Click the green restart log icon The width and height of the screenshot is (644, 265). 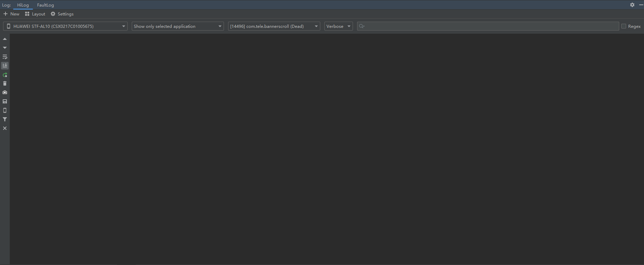5,75
